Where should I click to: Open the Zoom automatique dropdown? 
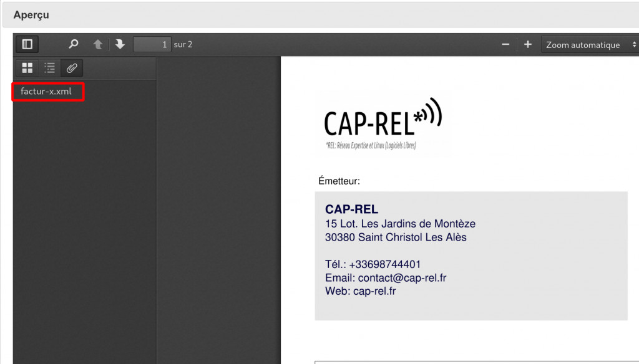coord(590,45)
